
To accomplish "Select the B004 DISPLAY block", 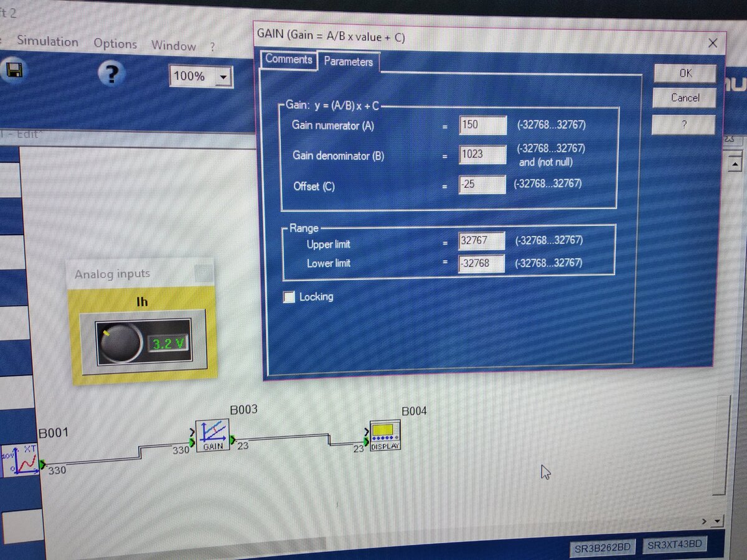I will pyautogui.click(x=385, y=435).
